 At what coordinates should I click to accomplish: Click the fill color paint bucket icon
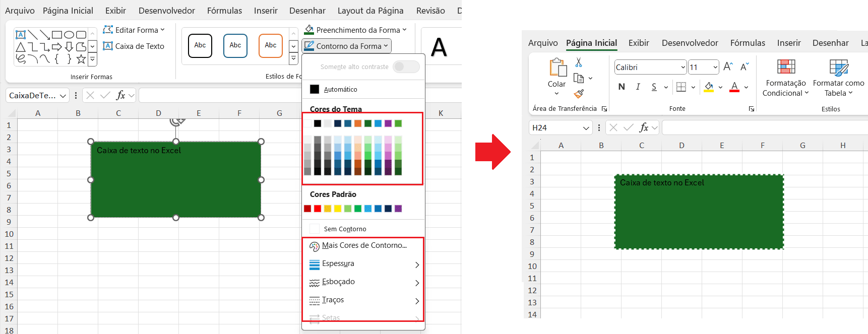(709, 87)
